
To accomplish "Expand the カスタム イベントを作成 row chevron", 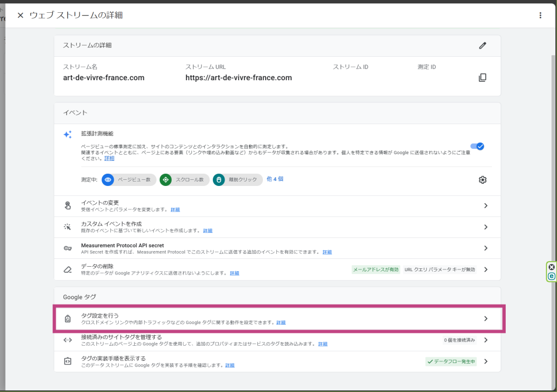I will 486,227.
